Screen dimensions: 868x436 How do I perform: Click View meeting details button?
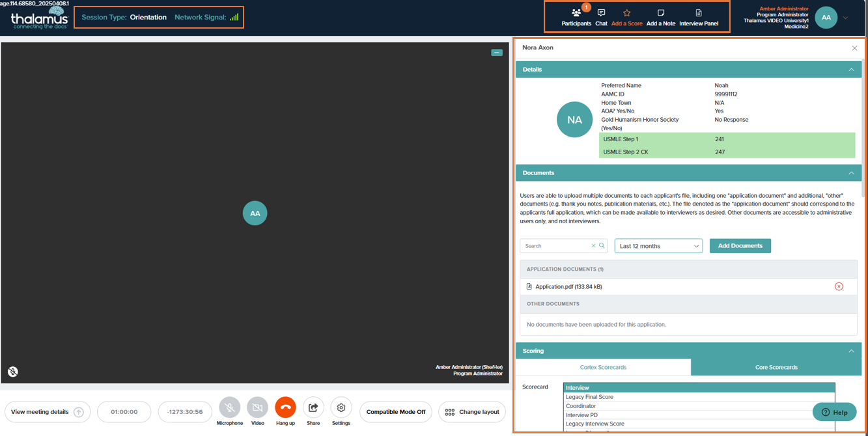pyautogui.click(x=48, y=412)
